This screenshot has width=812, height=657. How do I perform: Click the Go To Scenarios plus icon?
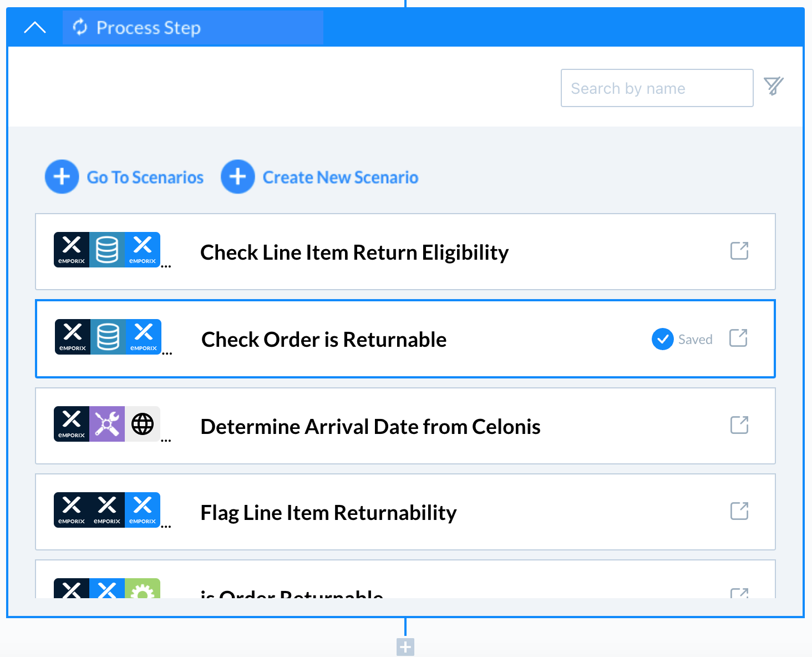pos(62,177)
